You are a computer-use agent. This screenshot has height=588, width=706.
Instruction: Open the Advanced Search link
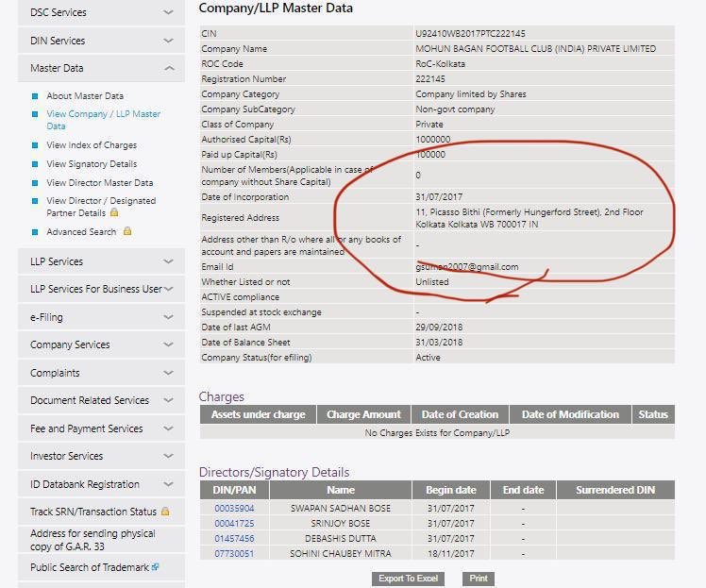[81, 232]
